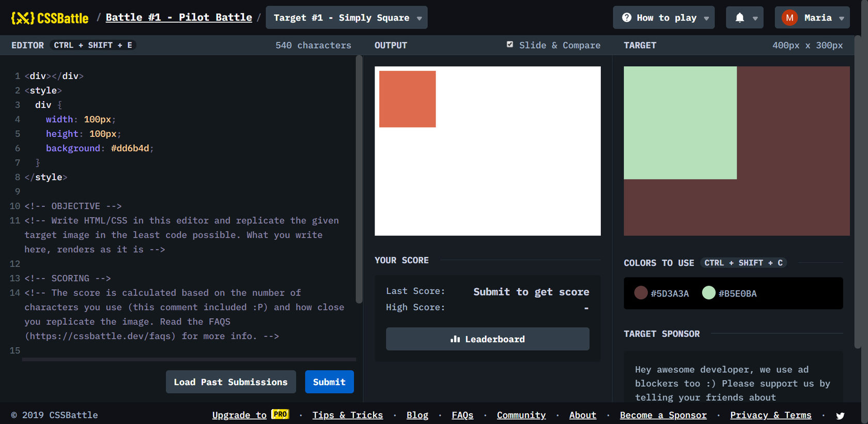Click the 540 characters counter
The width and height of the screenshot is (868, 424).
313,45
